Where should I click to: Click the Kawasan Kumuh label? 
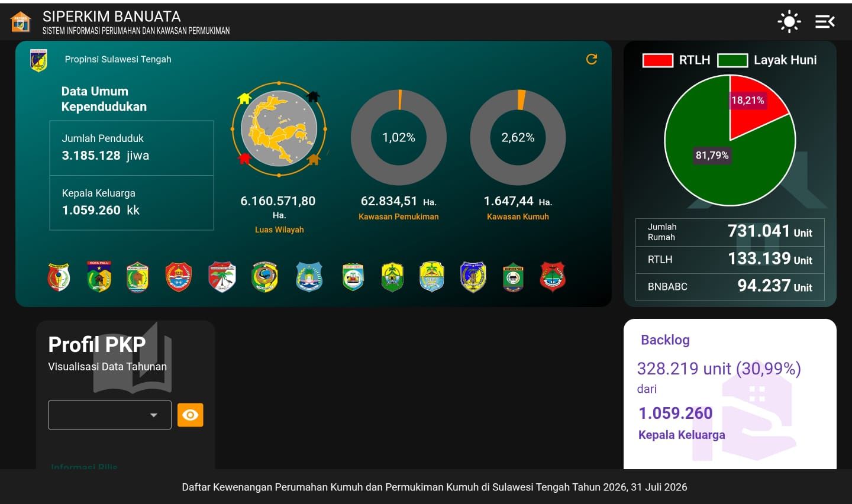click(518, 217)
